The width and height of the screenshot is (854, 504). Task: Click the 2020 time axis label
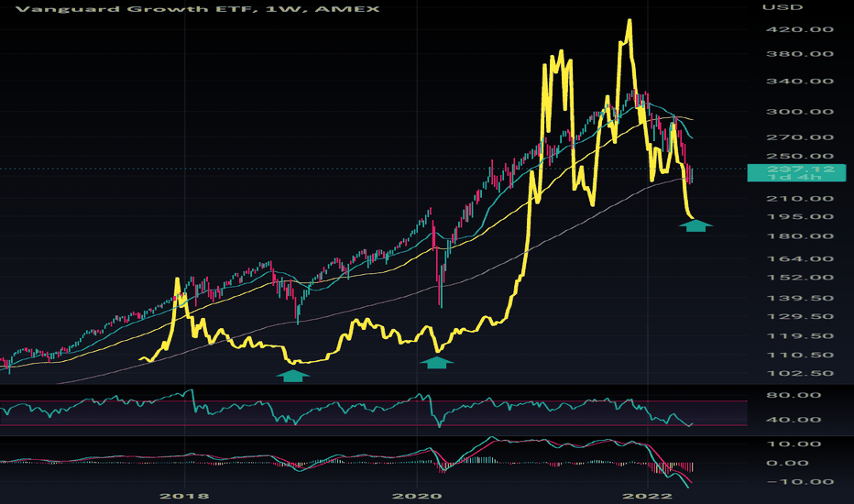pyautogui.click(x=417, y=496)
